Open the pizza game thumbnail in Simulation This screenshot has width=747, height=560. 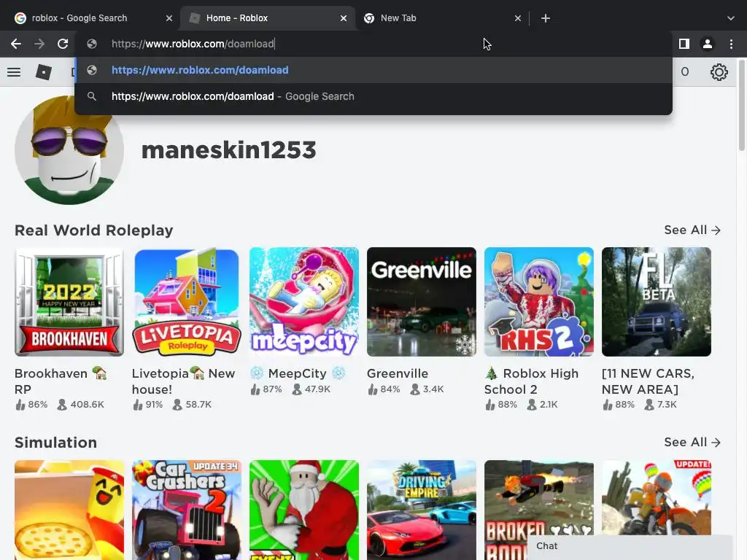tap(69, 510)
